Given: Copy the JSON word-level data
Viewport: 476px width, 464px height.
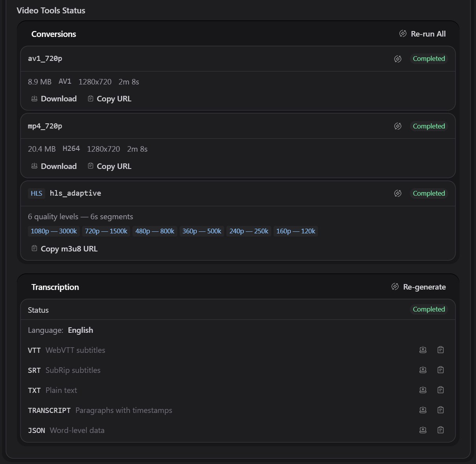Looking at the screenshot, I should click(x=441, y=430).
